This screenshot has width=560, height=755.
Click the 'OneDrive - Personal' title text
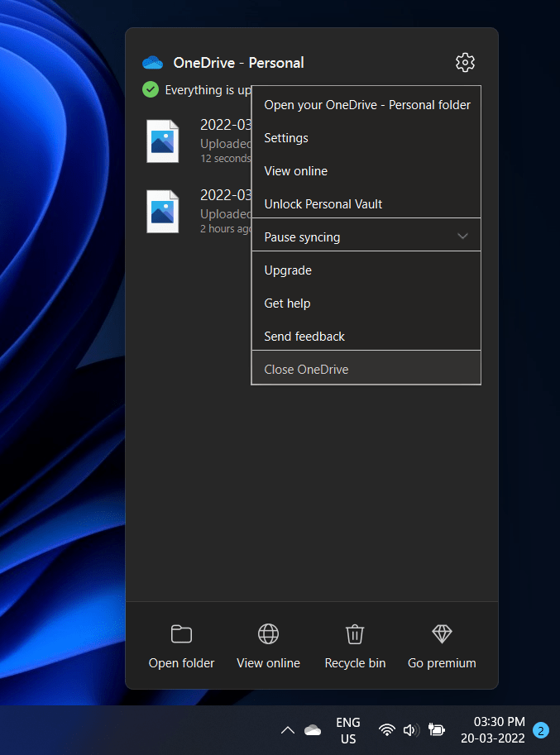click(x=239, y=63)
